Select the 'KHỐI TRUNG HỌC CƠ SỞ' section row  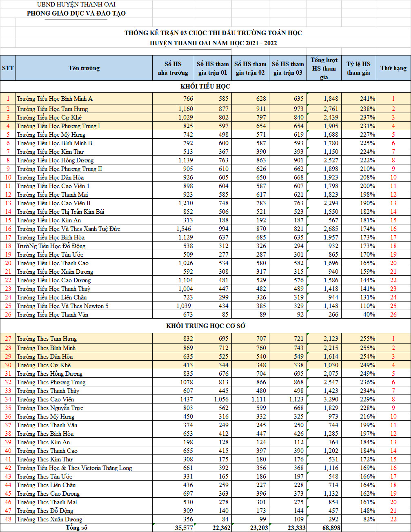[x=205, y=326]
